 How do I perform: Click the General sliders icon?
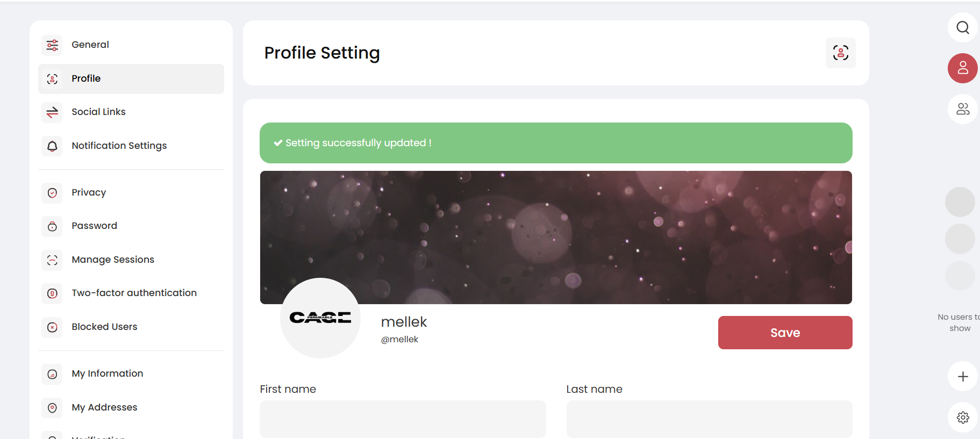pos(52,45)
